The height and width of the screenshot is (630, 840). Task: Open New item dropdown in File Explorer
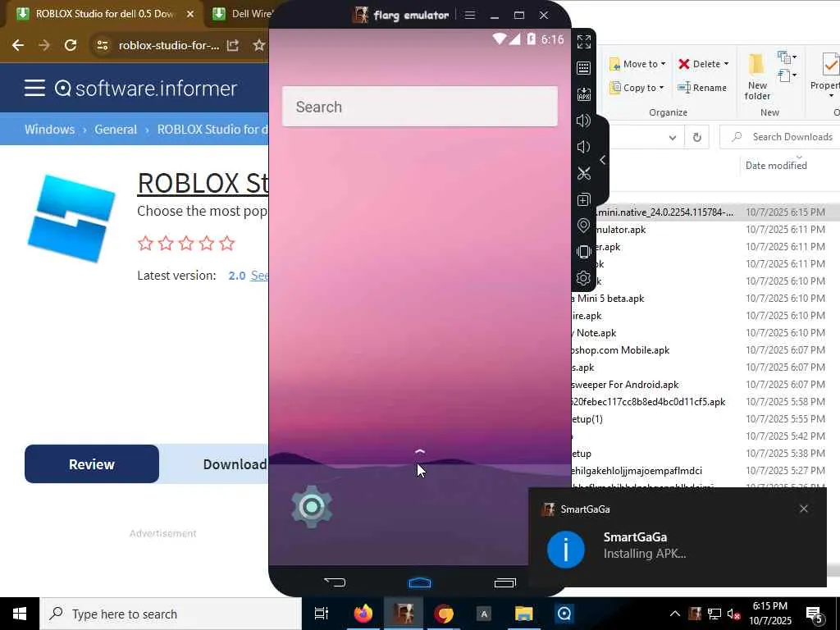tap(787, 57)
